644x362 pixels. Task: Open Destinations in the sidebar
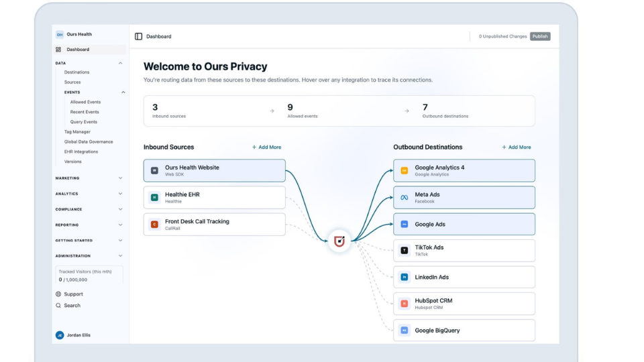click(76, 72)
